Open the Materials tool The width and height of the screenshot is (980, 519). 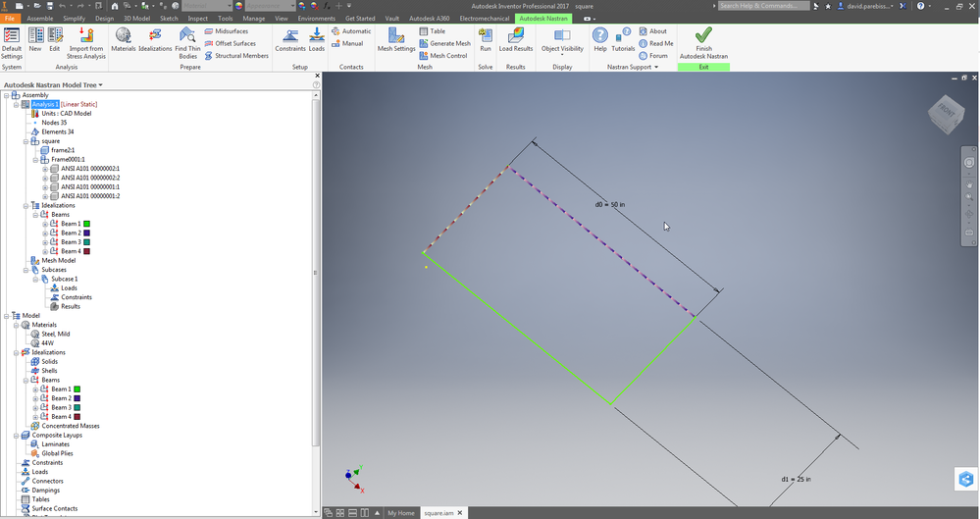click(124, 40)
